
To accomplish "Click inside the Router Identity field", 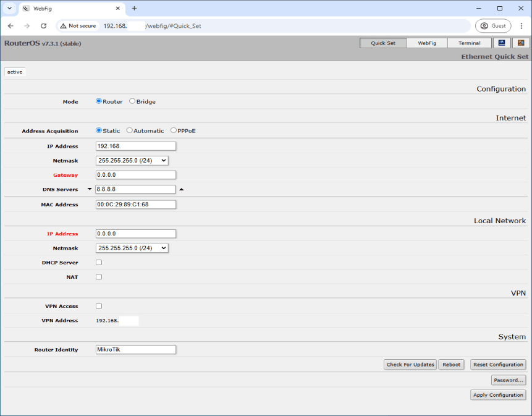I will (135, 349).
